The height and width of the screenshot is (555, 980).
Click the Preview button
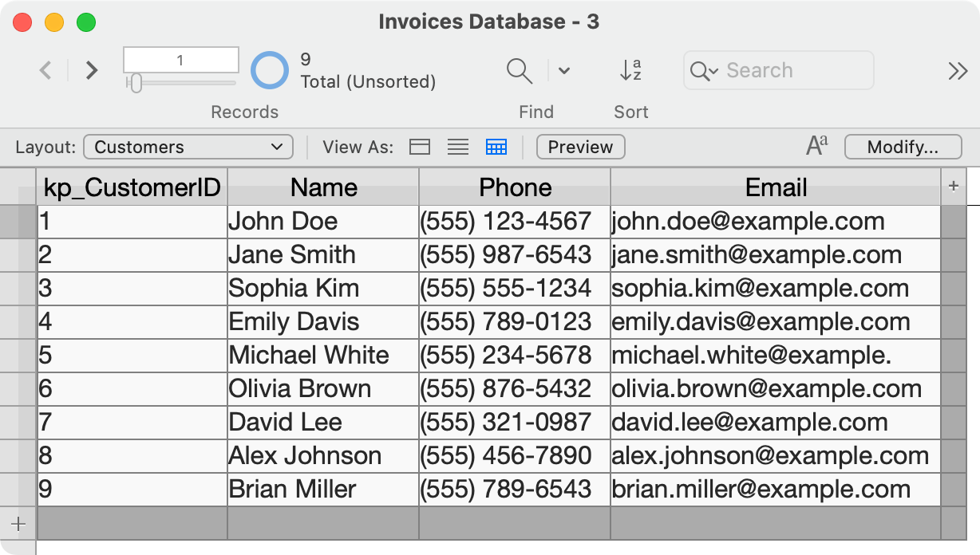(580, 147)
